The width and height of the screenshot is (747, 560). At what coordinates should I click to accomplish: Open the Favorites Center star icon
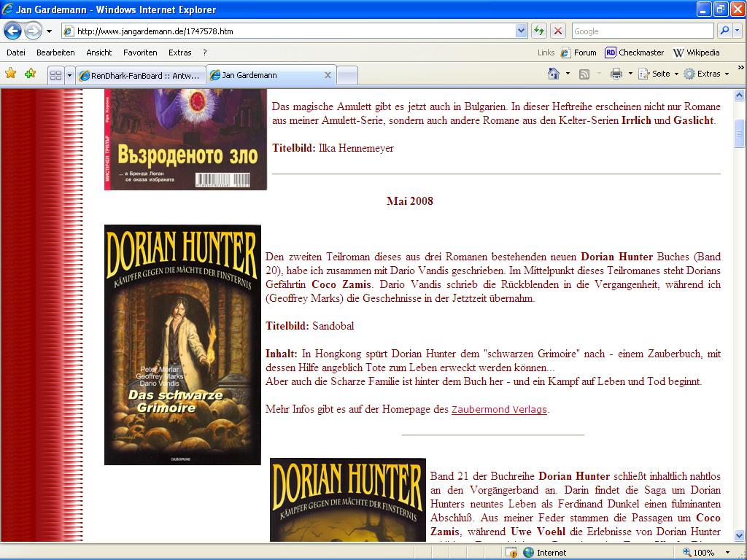(x=11, y=74)
